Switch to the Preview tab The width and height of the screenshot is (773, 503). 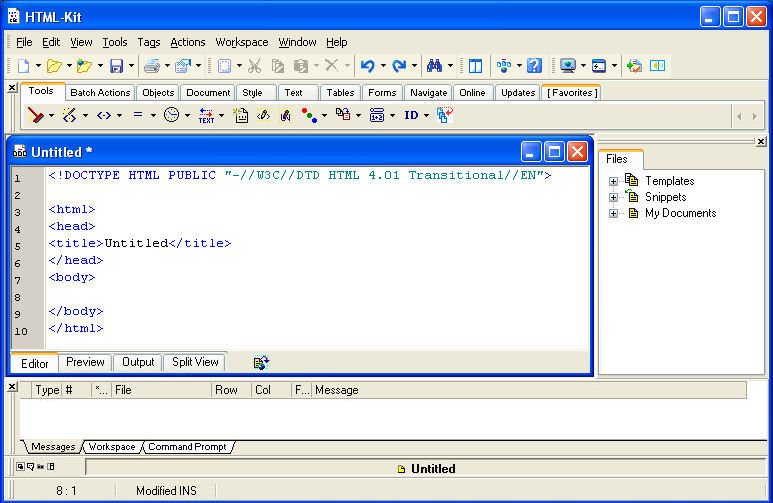(x=85, y=362)
